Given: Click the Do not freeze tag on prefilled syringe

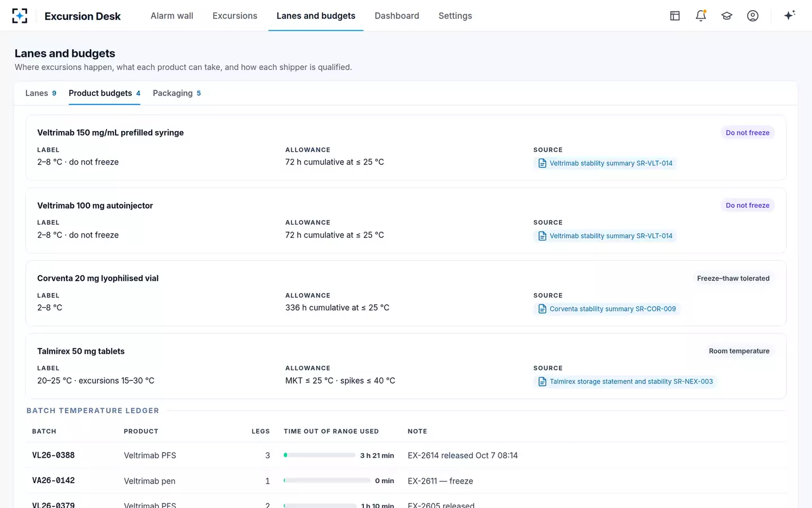Looking at the screenshot, I should coord(748,133).
